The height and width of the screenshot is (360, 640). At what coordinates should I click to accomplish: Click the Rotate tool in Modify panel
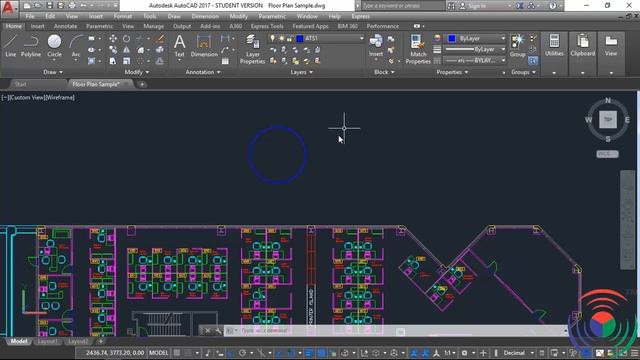click(127, 38)
